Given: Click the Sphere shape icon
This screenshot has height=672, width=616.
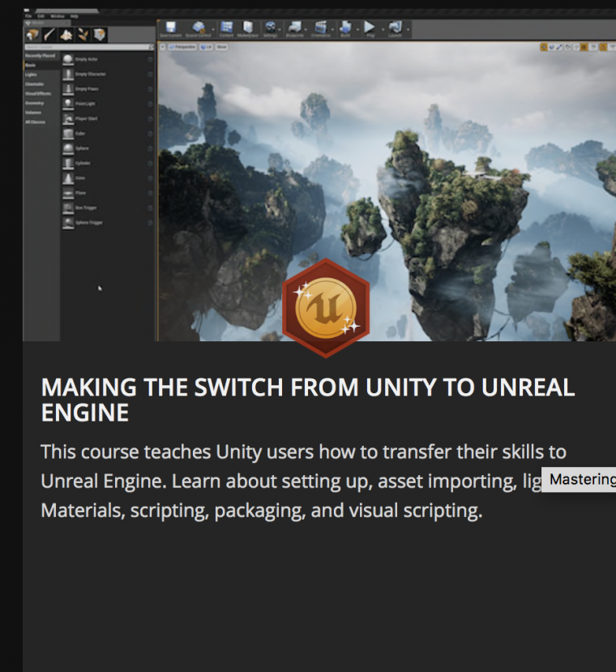Looking at the screenshot, I should click(x=68, y=148).
